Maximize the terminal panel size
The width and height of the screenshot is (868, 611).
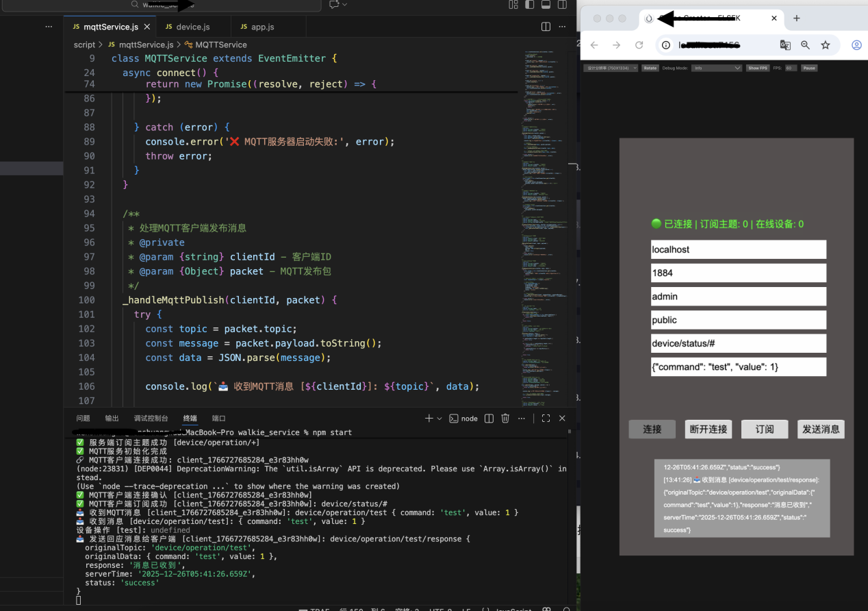click(x=546, y=419)
